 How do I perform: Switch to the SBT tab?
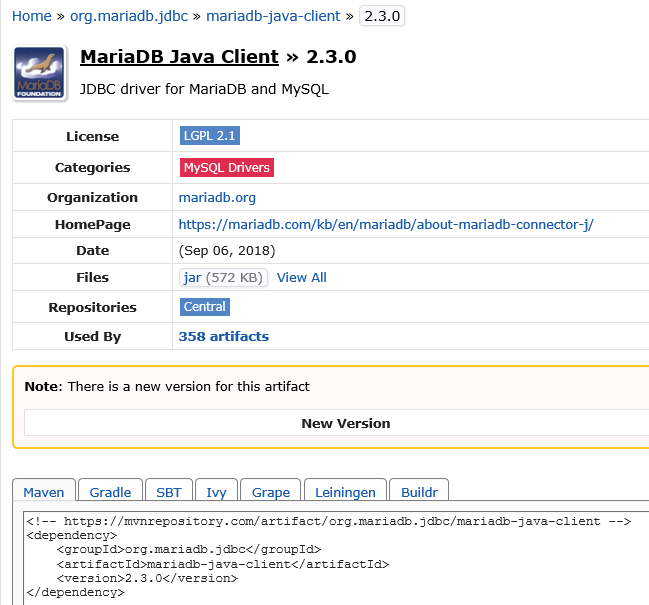coord(169,492)
